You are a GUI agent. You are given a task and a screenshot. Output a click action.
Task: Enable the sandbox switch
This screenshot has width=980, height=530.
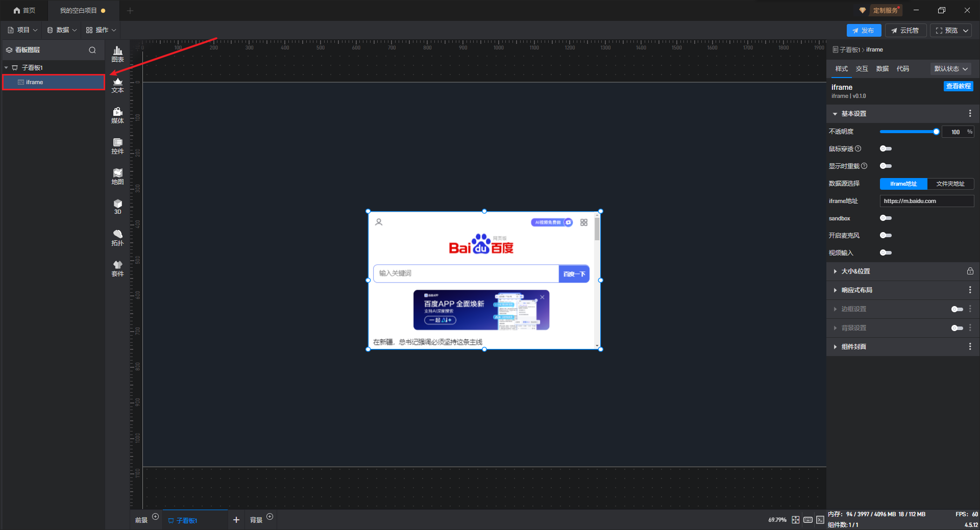click(886, 218)
